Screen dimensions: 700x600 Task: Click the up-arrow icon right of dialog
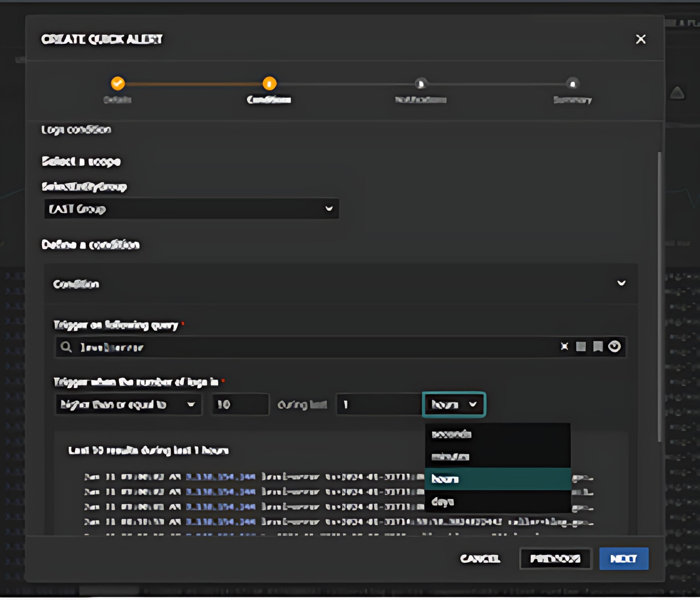pyautogui.click(x=677, y=93)
